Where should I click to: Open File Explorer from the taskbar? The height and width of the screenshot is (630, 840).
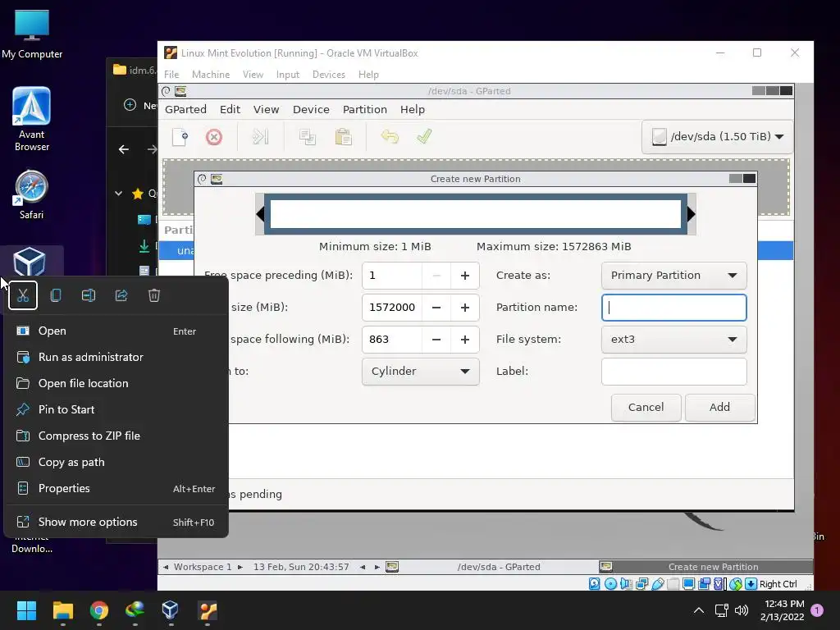pyautogui.click(x=62, y=610)
